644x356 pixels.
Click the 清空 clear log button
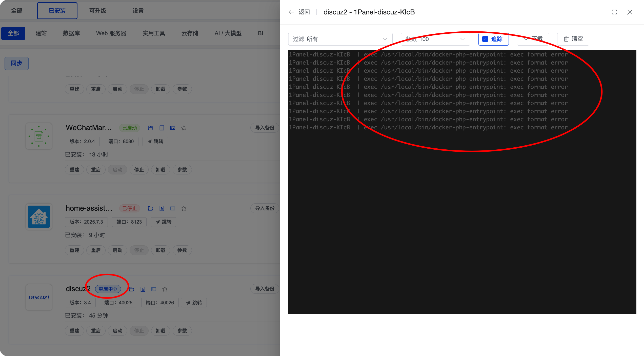click(573, 39)
